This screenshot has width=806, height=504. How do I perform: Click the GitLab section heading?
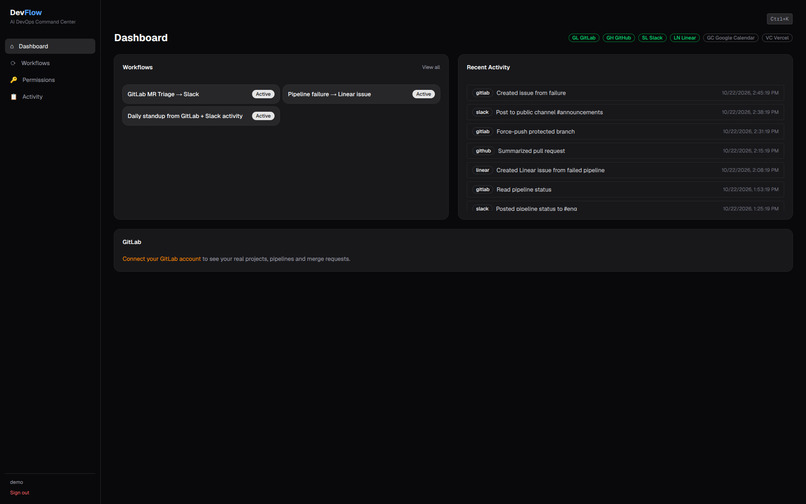(132, 242)
